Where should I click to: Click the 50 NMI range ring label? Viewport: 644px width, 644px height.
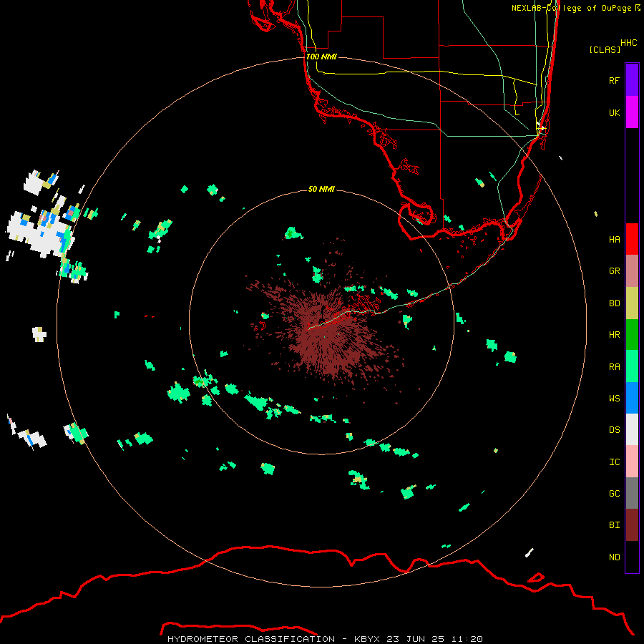coord(321,189)
